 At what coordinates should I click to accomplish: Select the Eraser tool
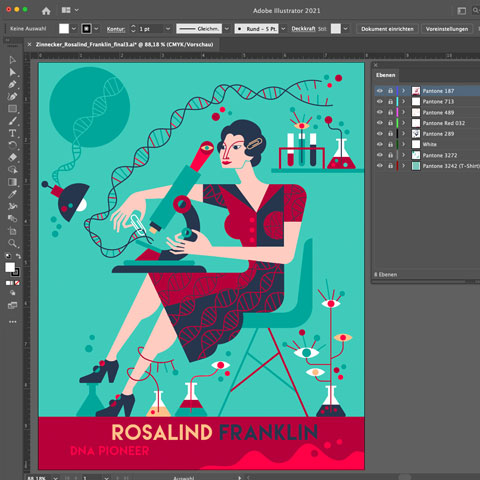(x=12, y=157)
